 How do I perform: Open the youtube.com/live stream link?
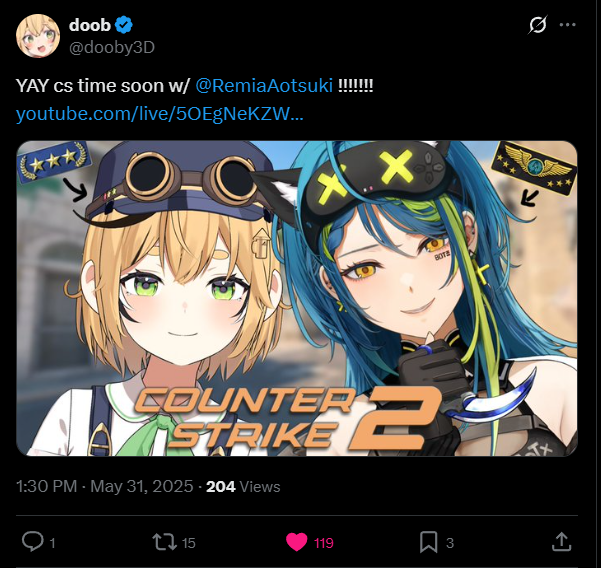159,114
